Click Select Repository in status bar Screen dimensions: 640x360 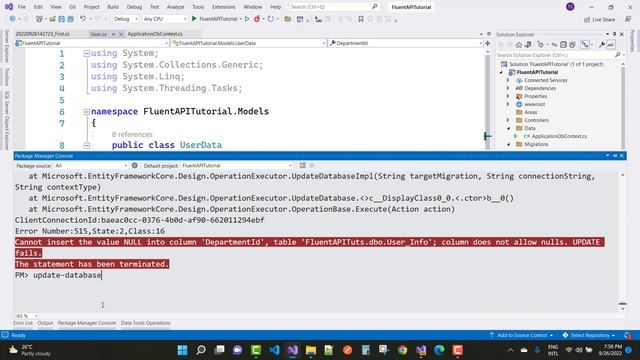click(589, 335)
